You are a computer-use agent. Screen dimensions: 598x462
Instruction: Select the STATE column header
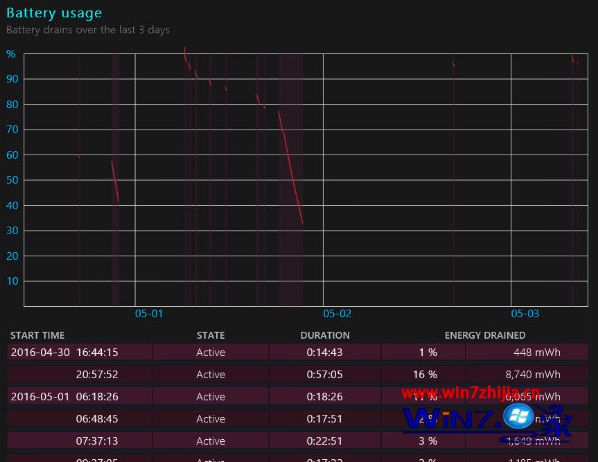pos(211,335)
